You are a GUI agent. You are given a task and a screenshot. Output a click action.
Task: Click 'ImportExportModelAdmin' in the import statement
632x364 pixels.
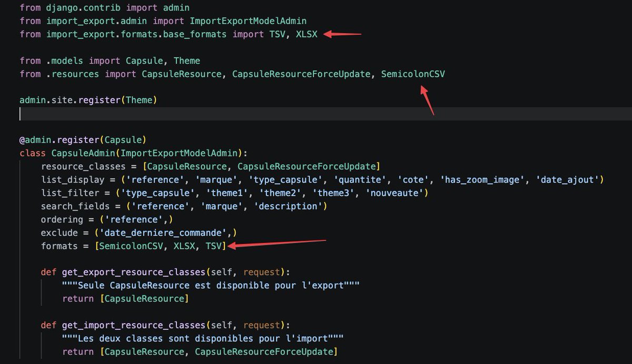[x=248, y=21]
